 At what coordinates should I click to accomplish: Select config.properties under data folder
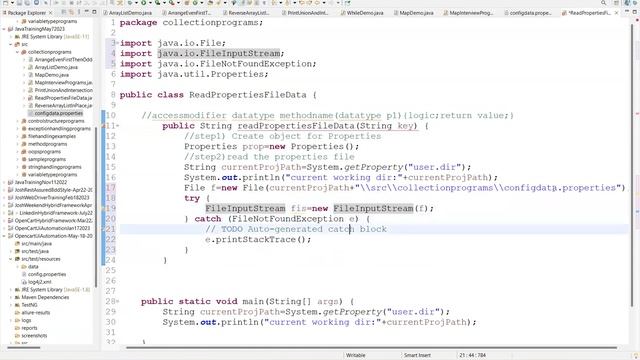click(47, 275)
